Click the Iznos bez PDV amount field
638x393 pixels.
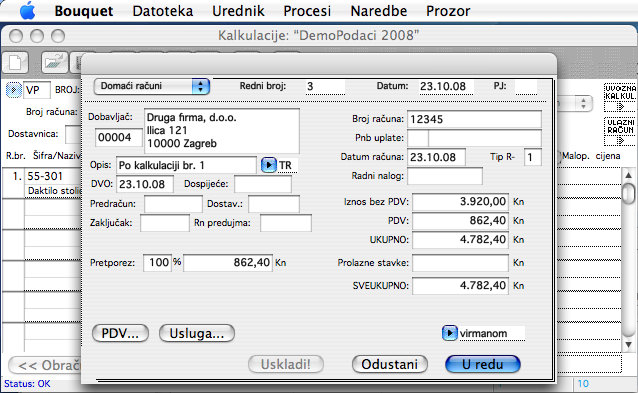[x=460, y=202]
